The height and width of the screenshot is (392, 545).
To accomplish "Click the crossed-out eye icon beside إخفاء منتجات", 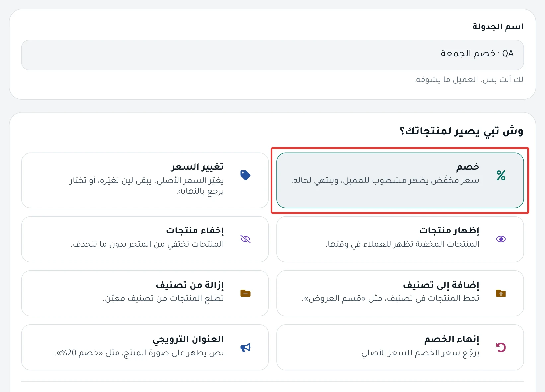I will 245,239.
